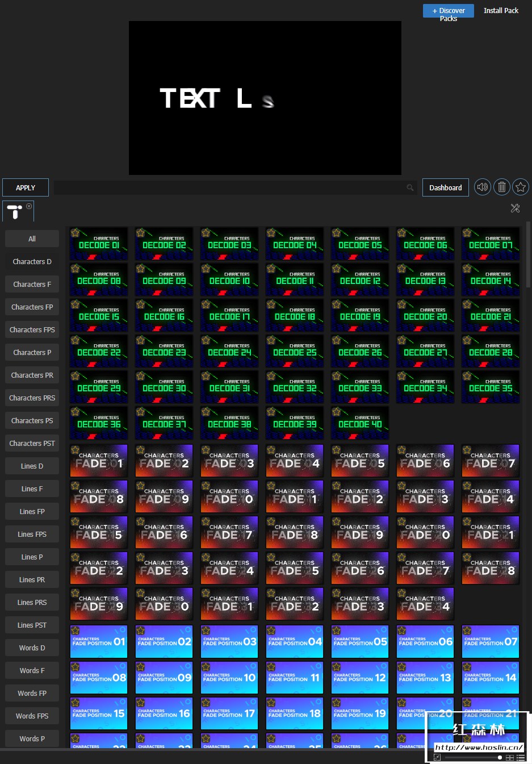This screenshot has height=764, width=532.
Task: Switch to list view icon in bottom bar
Action: 521,757
